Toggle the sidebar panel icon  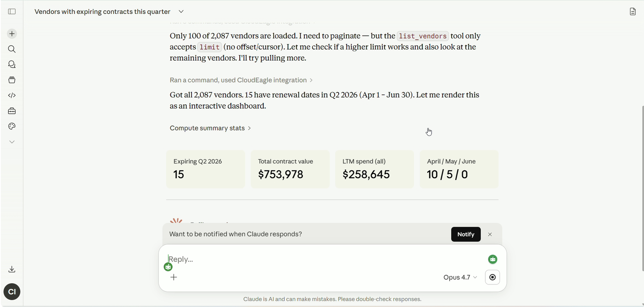point(12,11)
